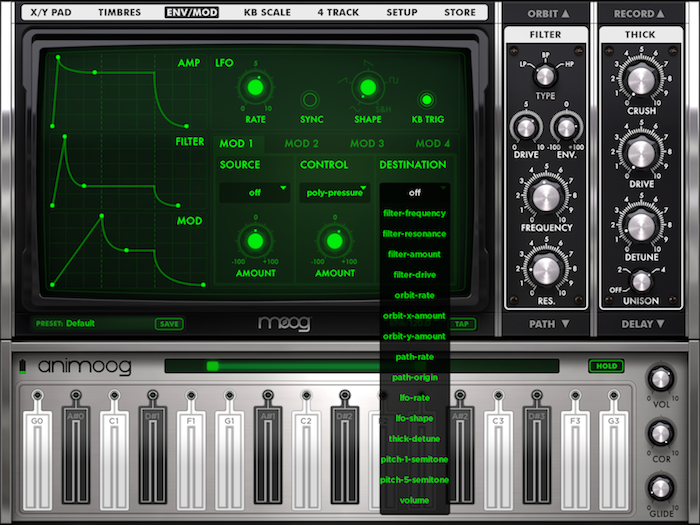Toggle the HOLD button

[x=606, y=366]
